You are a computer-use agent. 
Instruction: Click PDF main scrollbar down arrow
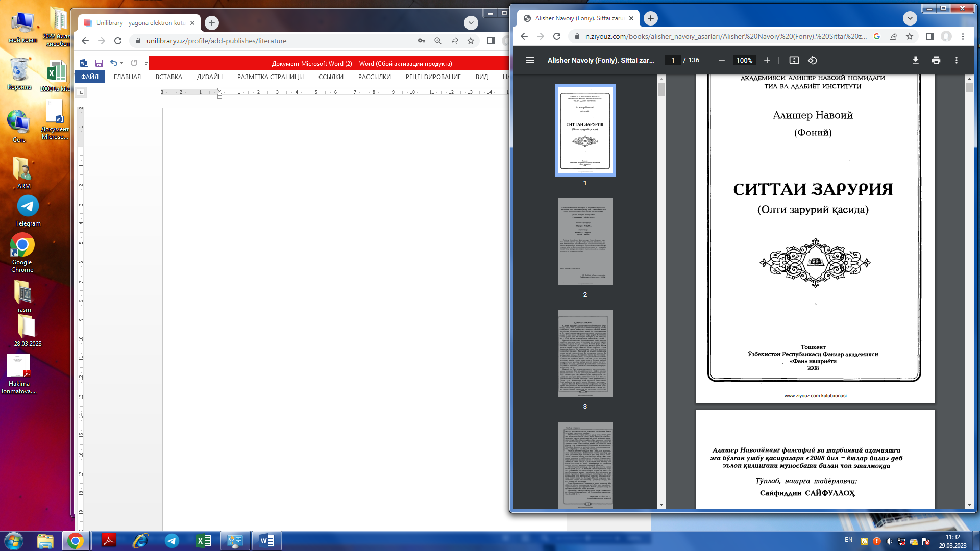pyautogui.click(x=969, y=505)
